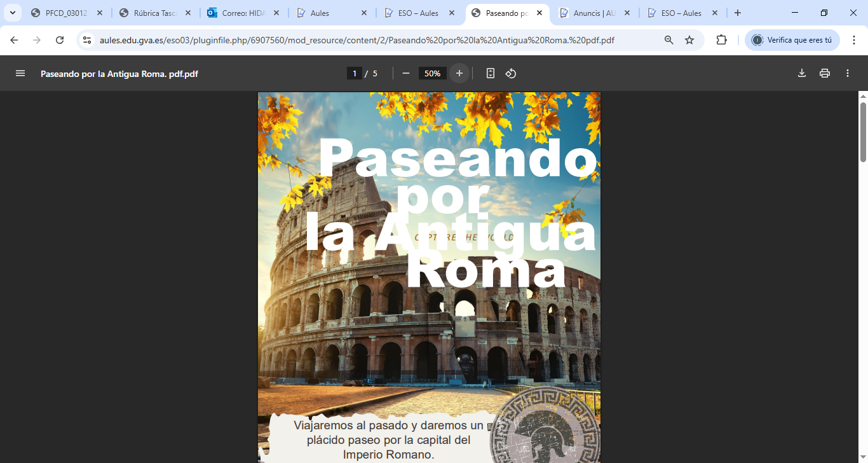Edit the current page number field
This screenshot has width=868, height=463.
tap(355, 73)
